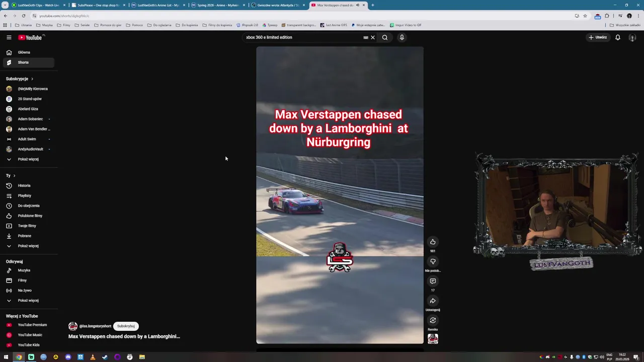Open the sound source thumbnail below Remiks
The image size is (644, 362).
(433, 339)
